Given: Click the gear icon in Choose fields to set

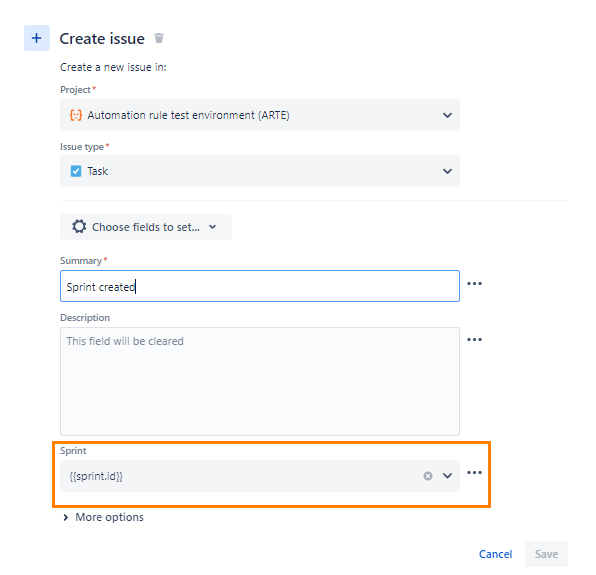Looking at the screenshot, I should tap(79, 227).
